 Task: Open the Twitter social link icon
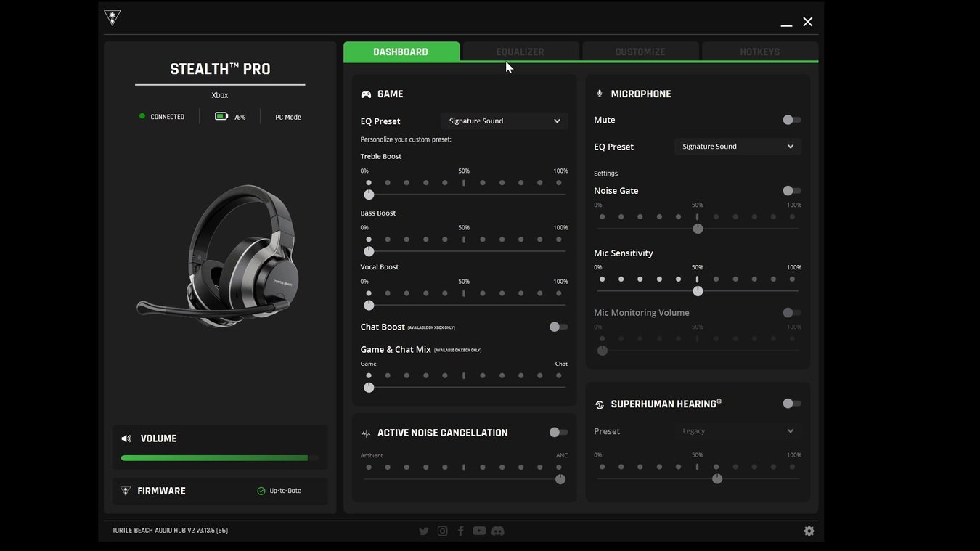[424, 531]
